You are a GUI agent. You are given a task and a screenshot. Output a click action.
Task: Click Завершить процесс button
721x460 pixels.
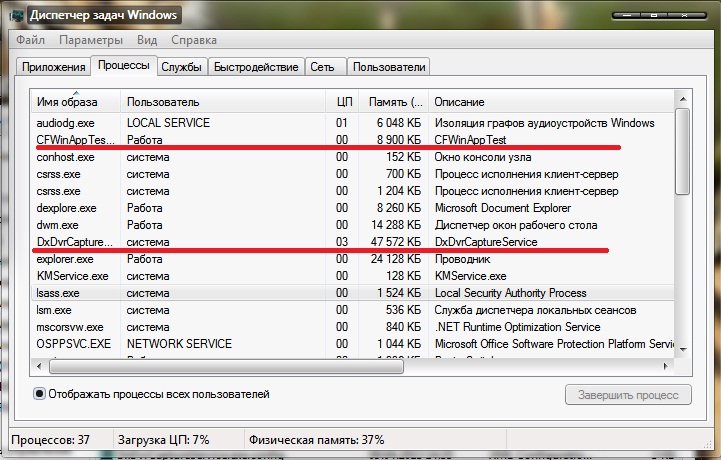pos(628,395)
